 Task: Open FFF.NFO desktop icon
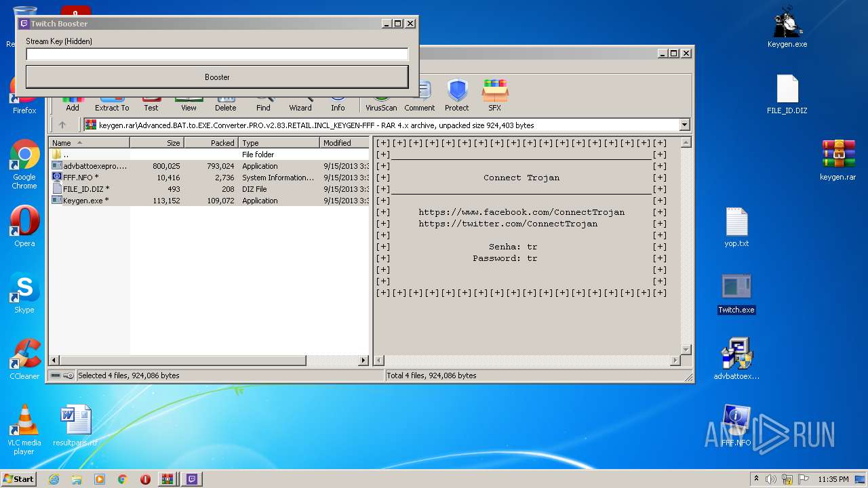pyautogui.click(x=736, y=426)
